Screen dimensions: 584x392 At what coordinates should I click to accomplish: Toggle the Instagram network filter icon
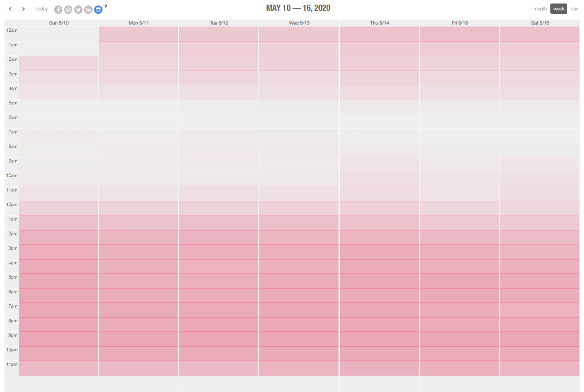(x=68, y=10)
